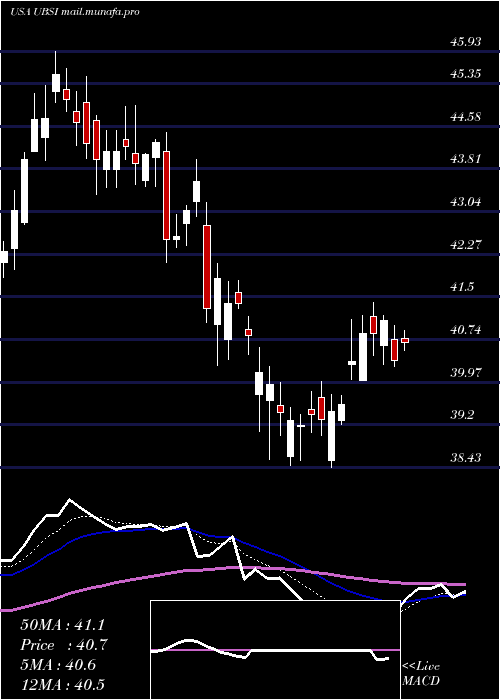Click the 39.97 price level label
Screen dimensions: 500x700
(466, 373)
